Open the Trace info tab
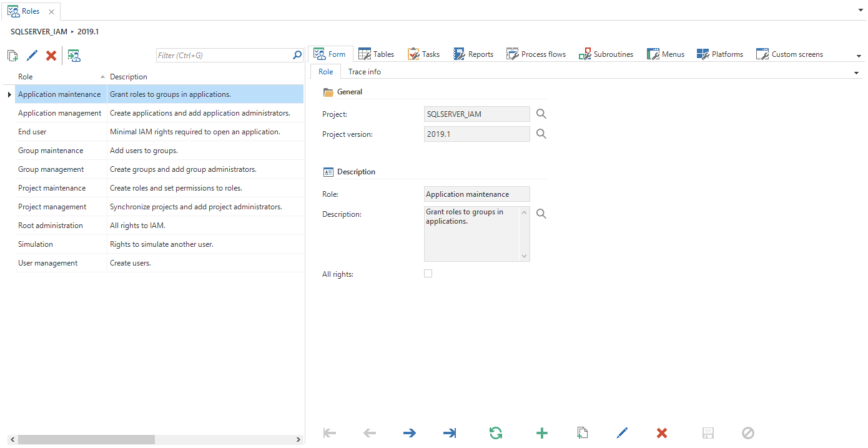868x448 pixels. tap(364, 72)
